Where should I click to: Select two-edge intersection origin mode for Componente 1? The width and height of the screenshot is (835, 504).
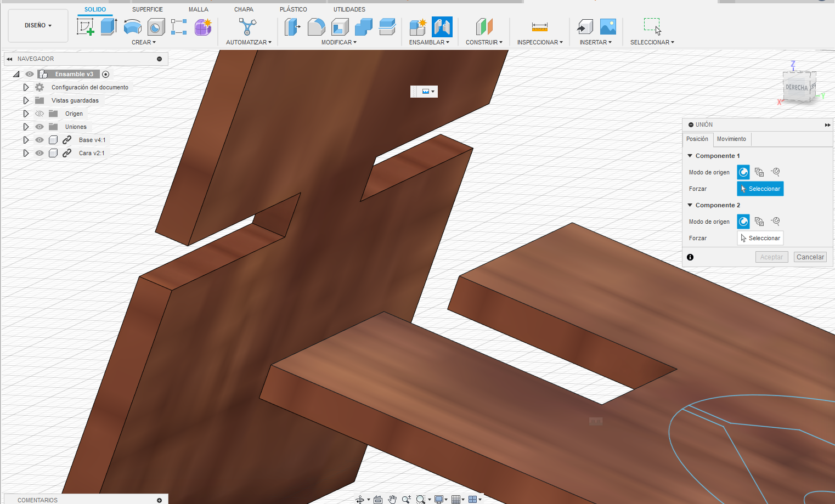(x=775, y=172)
